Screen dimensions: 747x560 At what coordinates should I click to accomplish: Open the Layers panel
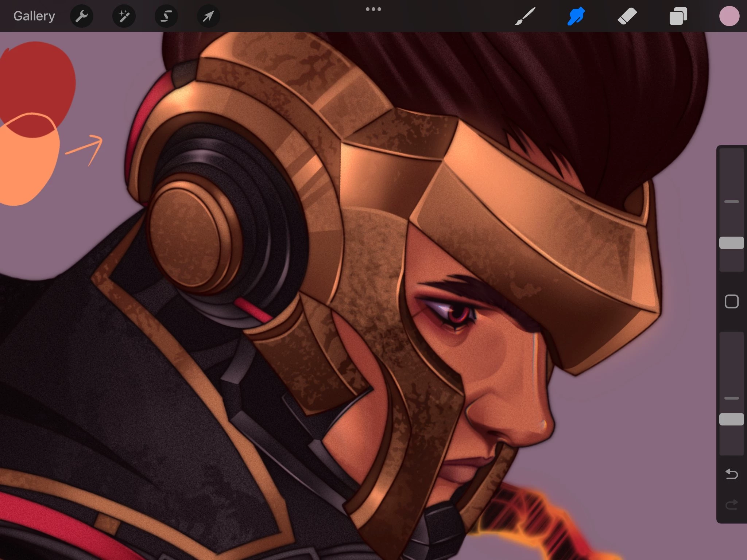[x=678, y=16]
